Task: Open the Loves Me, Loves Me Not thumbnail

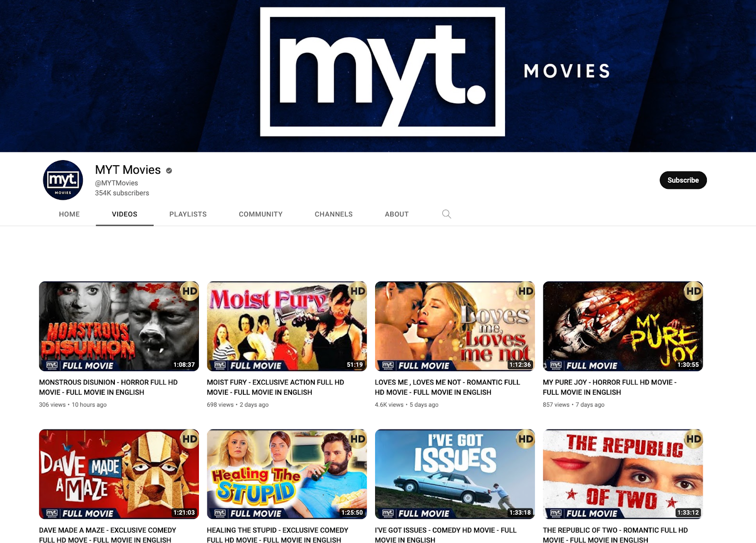Action: pos(455,326)
